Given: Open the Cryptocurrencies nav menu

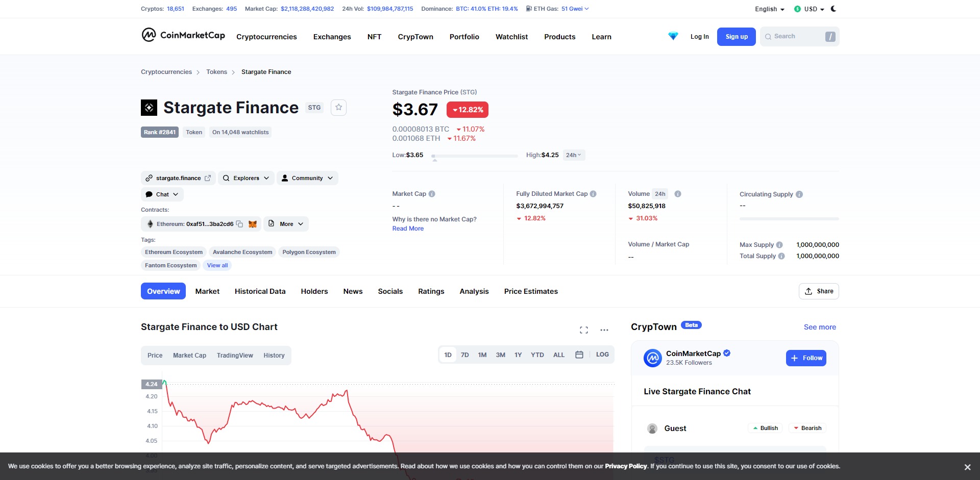Looking at the screenshot, I should tap(266, 37).
